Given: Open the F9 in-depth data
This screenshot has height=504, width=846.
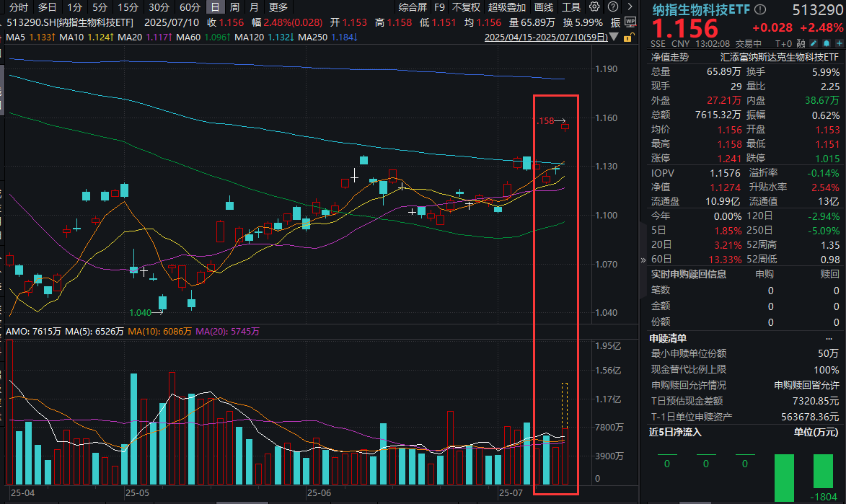Looking at the screenshot, I should pos(439,7).
